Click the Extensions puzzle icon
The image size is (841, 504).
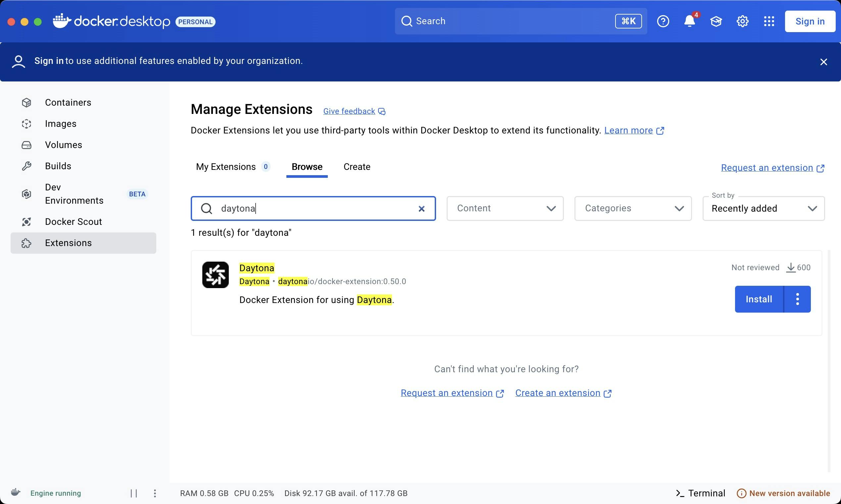[x=26, y=243]
